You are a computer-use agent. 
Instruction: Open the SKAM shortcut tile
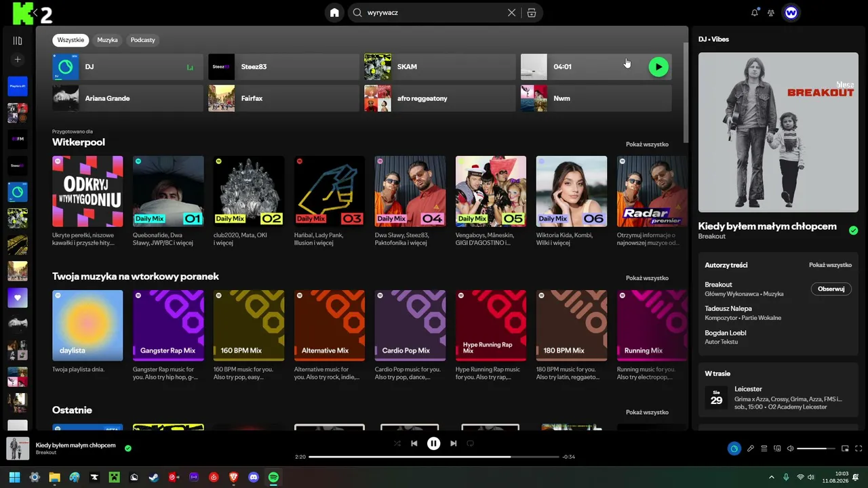tap(440, 67)
